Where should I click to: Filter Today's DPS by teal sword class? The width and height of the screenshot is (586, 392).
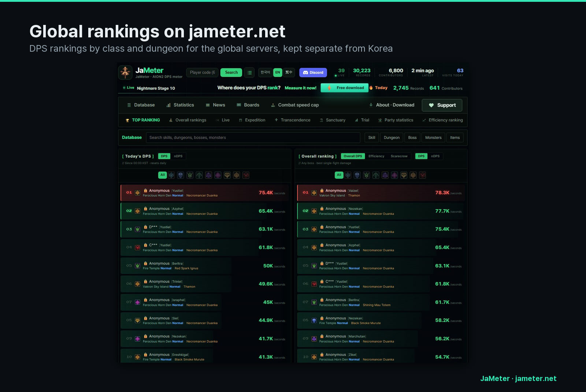[x=171, y=175]
